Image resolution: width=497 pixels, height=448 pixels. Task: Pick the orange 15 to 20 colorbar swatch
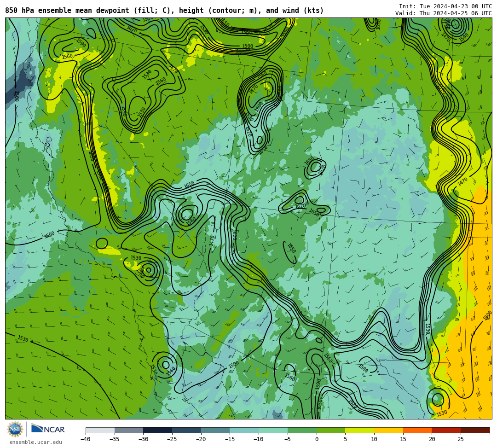coord(417,430)
